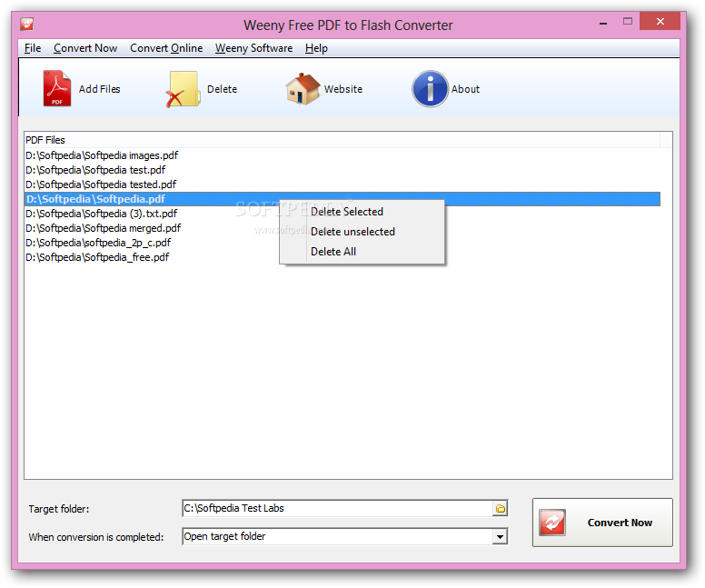The width and height of the screenshot is (705, 588).
Task: Open the Convert Online menu
Action: point(166,48)
